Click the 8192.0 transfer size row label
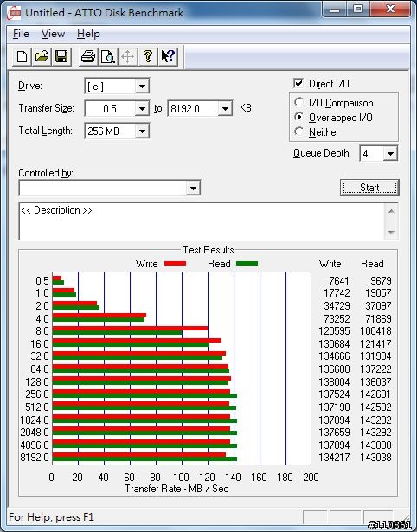417x532 pixels. tap(35, 458)
